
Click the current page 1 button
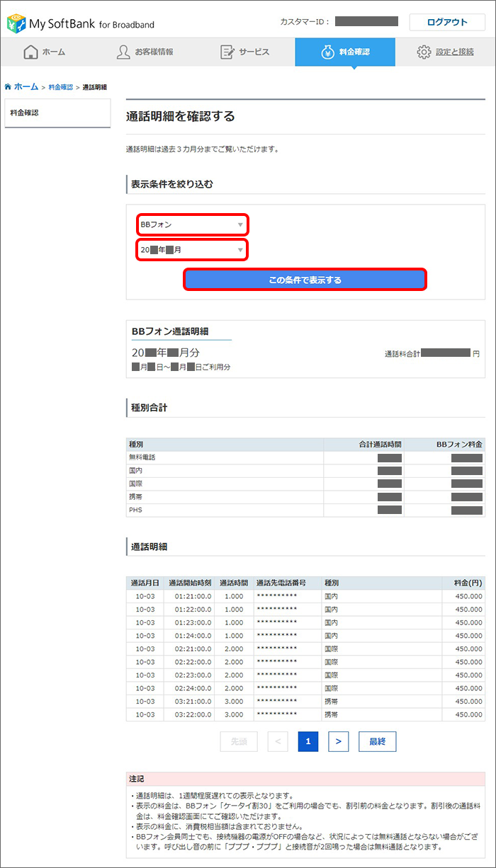308,741
